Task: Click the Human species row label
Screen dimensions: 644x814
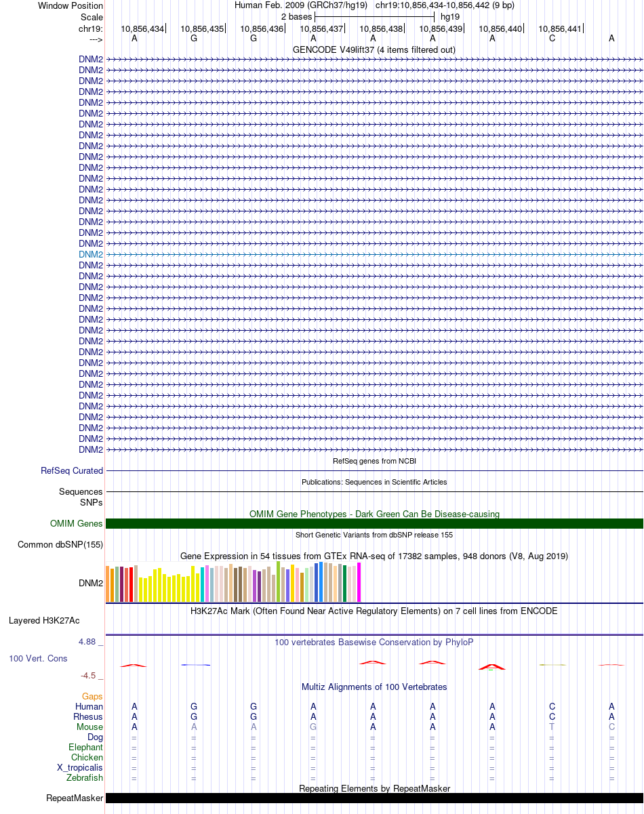Action: [x=89, y=706]
